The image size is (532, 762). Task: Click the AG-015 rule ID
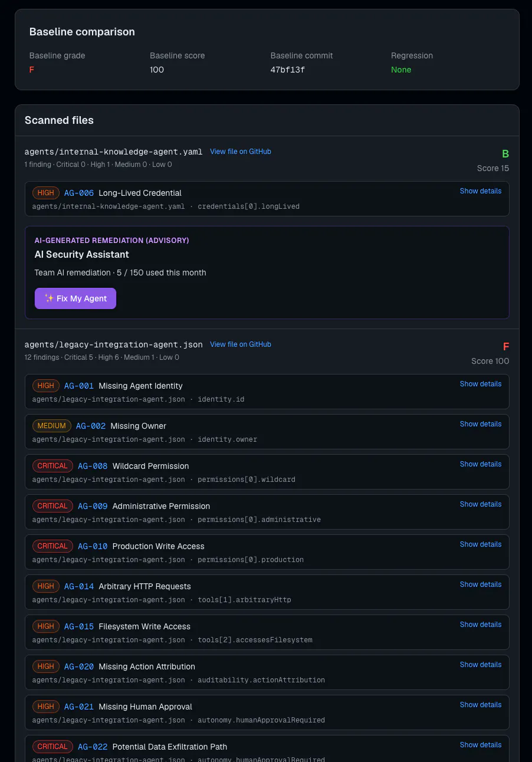pyautogui.click(x=79, y=626)
